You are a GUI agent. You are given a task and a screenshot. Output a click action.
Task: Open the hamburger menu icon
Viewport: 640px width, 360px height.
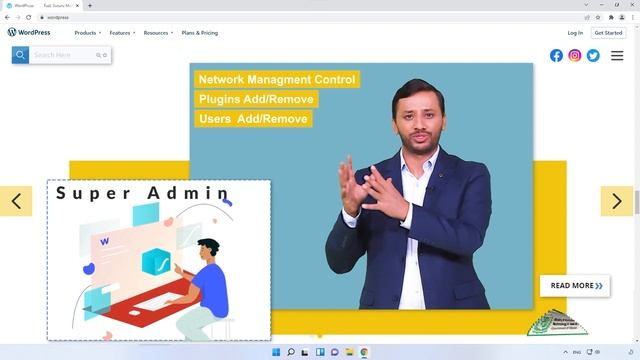(617, 56)
